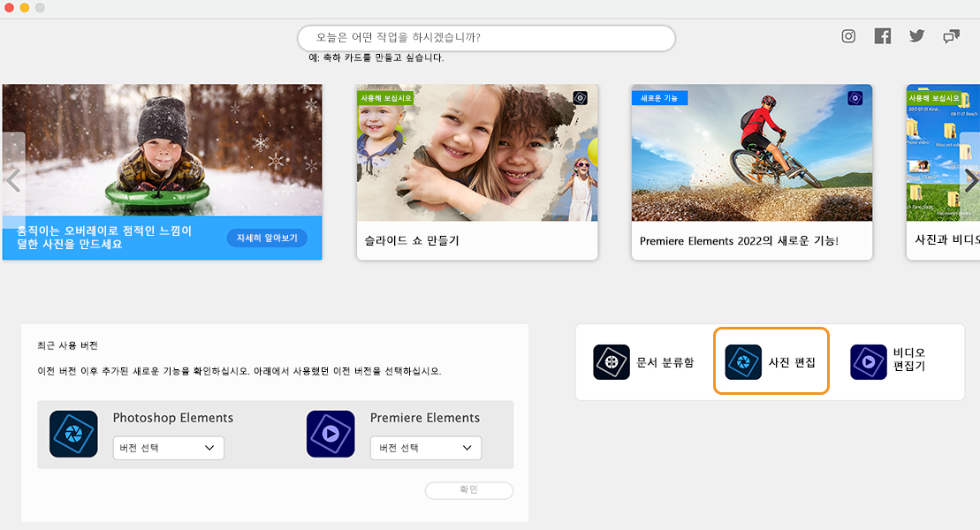This screenshot has height=530, width=980.
Task: Open the 슬라이드 쇼 만들기 card
Action: tap(477, 172)
